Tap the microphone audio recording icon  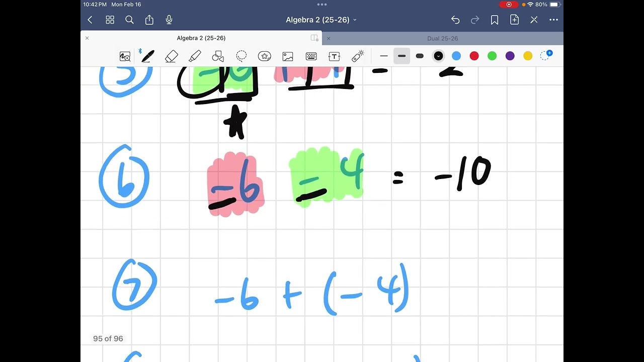(x=169, y=20)
